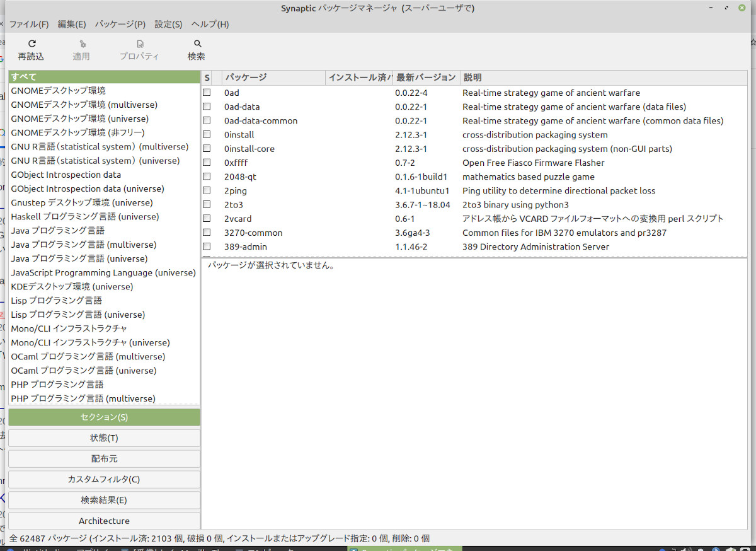Open the 設定(S) menu
Screen dimensions: 756x551
(x=168, y=25)
